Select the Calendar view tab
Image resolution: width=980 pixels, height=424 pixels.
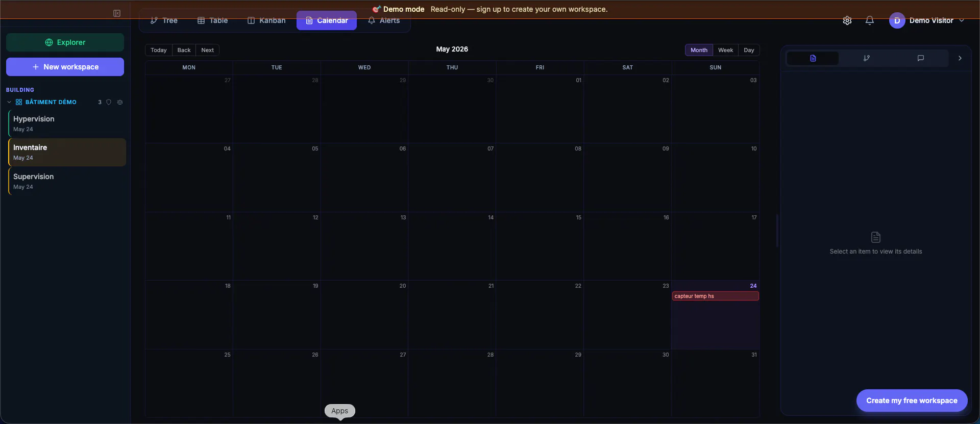(x=327, y=20)
